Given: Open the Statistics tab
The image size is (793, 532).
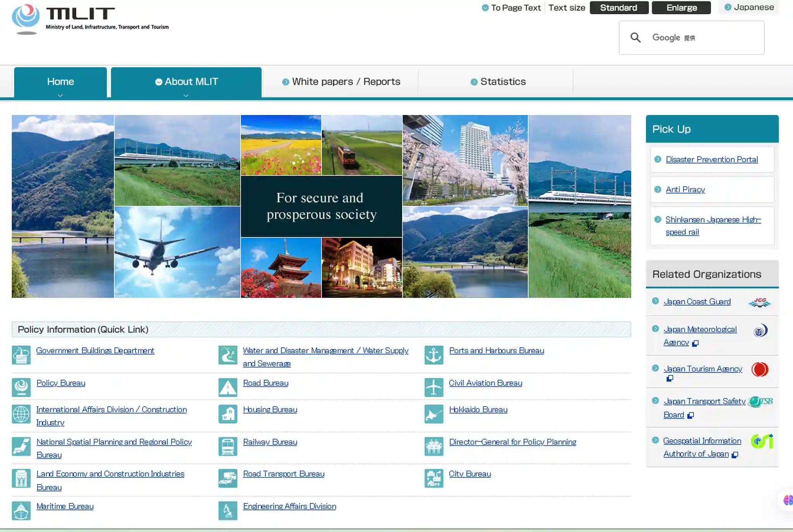Looking at the screenshot, I should (498, 82).
